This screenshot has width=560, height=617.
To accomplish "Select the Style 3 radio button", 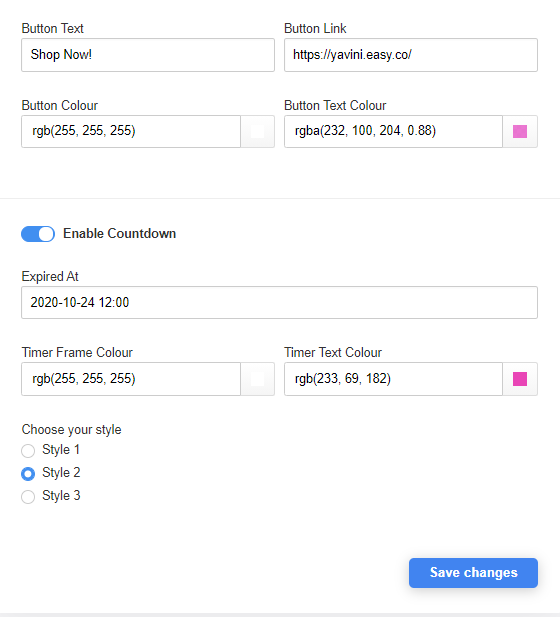I will [x=28, y=497].
